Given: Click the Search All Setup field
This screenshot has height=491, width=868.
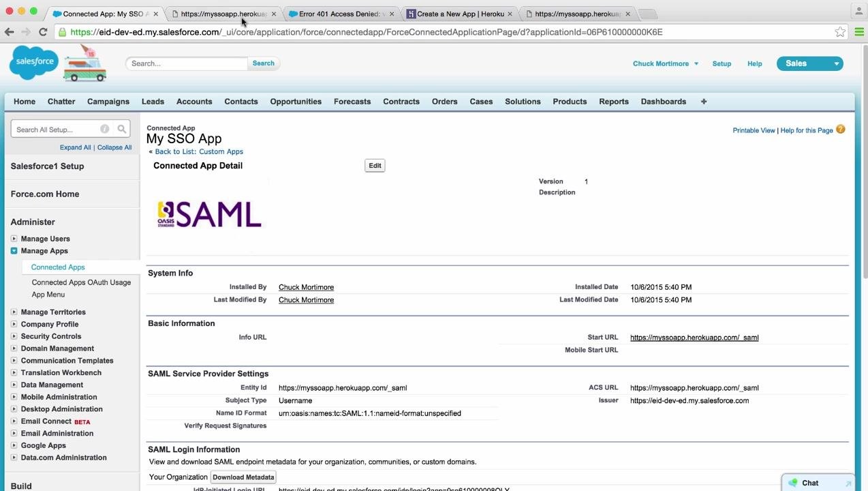Looking at the screenshot, I should click(56, 130).
